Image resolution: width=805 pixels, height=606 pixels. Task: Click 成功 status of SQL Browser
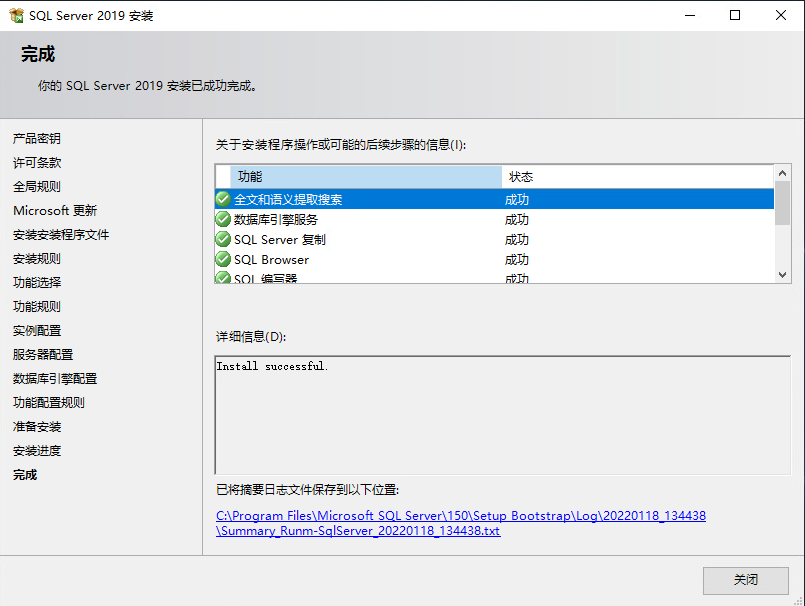coord(516,260)
